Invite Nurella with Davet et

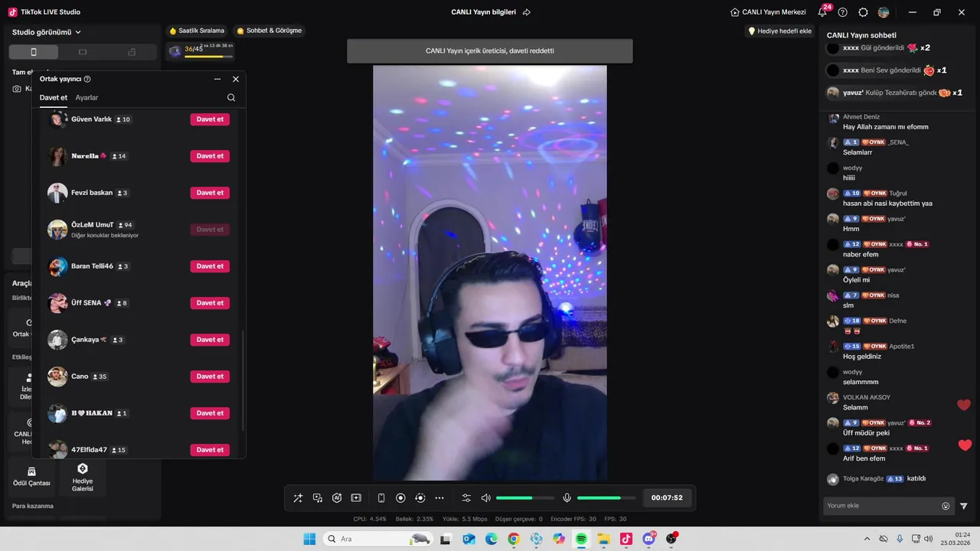coord(210,156)
